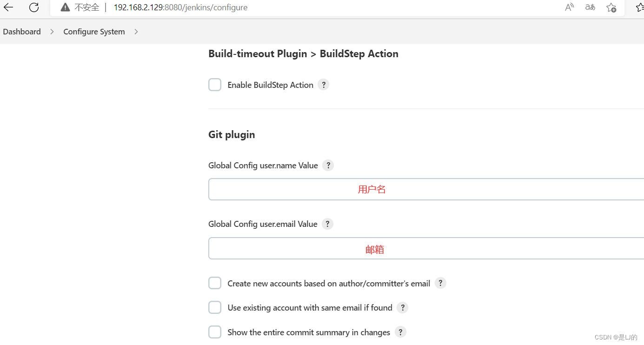
Task: Open help for Create new accounts option
Action: click(440, 283)
